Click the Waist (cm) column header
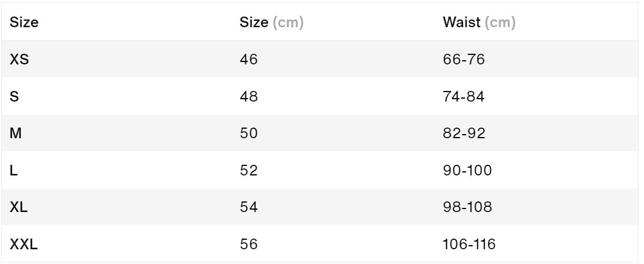The image size is (644, 264). (479, 22)
